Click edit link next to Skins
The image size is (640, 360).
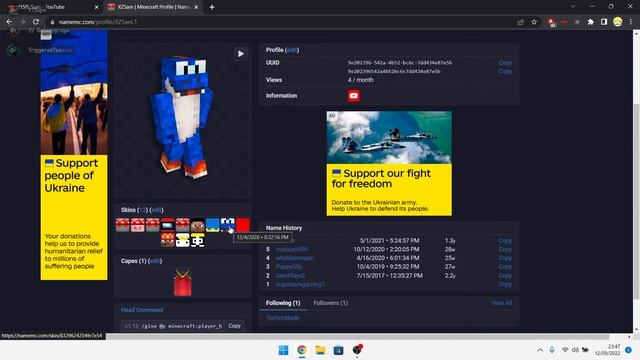click(157, 210)
